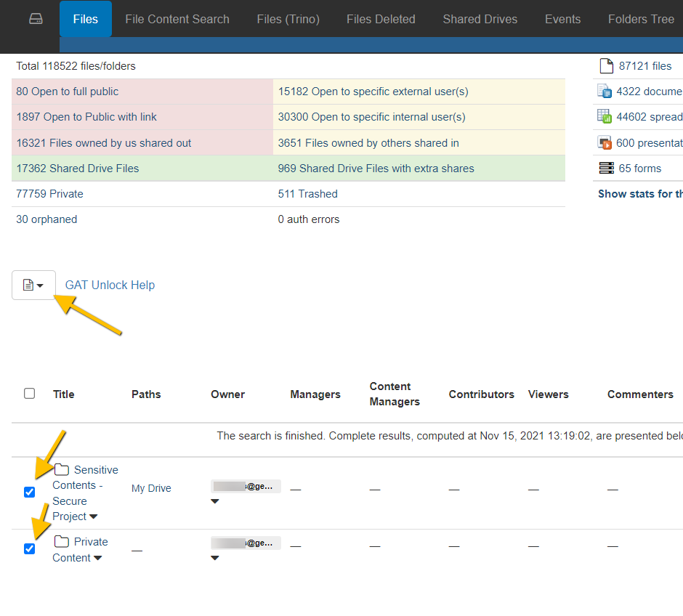
Task: Click the files document icon in stats
Action: 605,66
